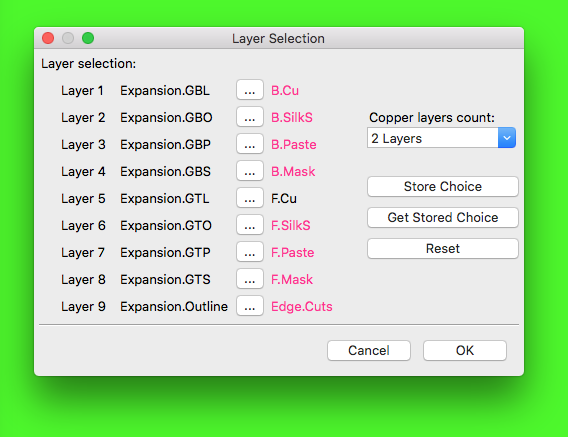Close the dialog with the red button
This screenshot has width=568, height=437.
tap(48, 38)
